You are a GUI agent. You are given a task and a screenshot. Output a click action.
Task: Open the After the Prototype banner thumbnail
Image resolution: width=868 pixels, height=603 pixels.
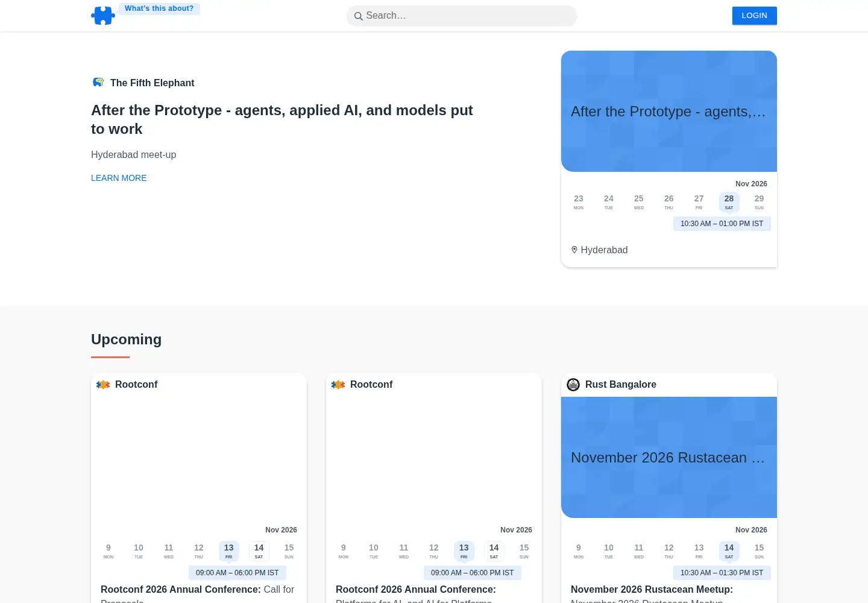click(x=669, y=112)
